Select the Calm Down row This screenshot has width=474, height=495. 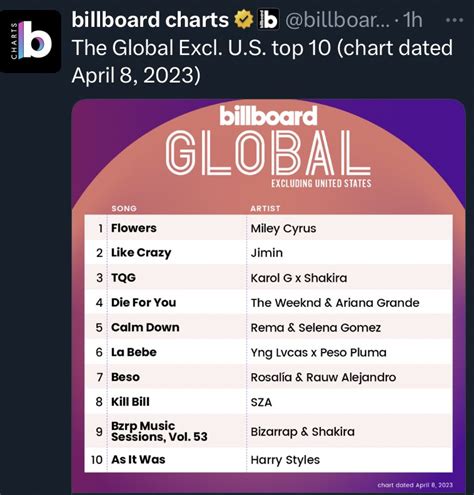269,327
